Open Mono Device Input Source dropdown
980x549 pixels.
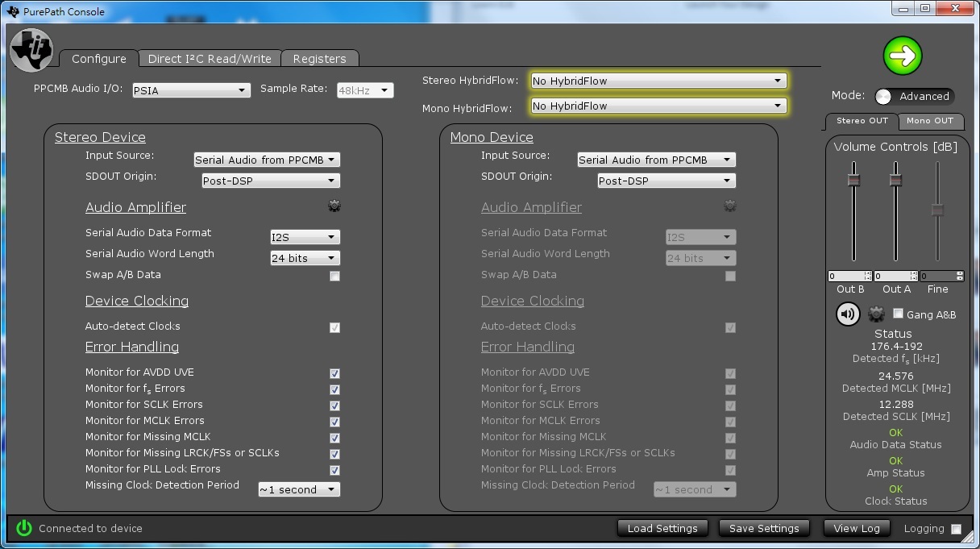pyautogui.click(x=656, y=160)
